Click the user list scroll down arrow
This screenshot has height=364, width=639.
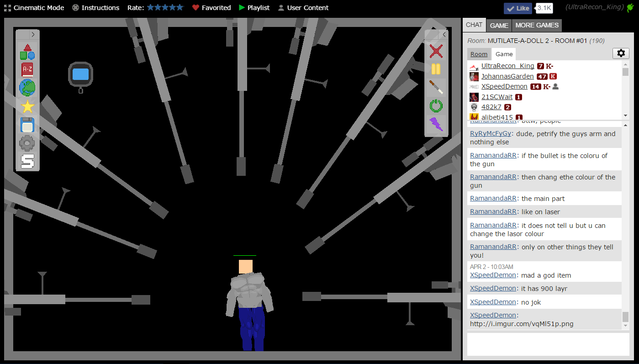point(625,116)
